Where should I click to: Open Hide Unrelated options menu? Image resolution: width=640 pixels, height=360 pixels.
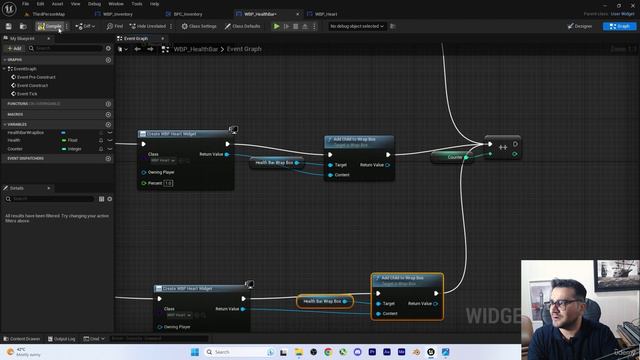(x=171, y=26)
